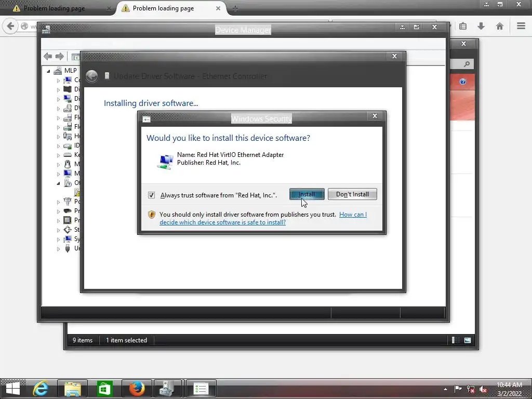Go to Firefox home page icon
This screenshot has width=532, height=399.
click(x=499, y=26)
